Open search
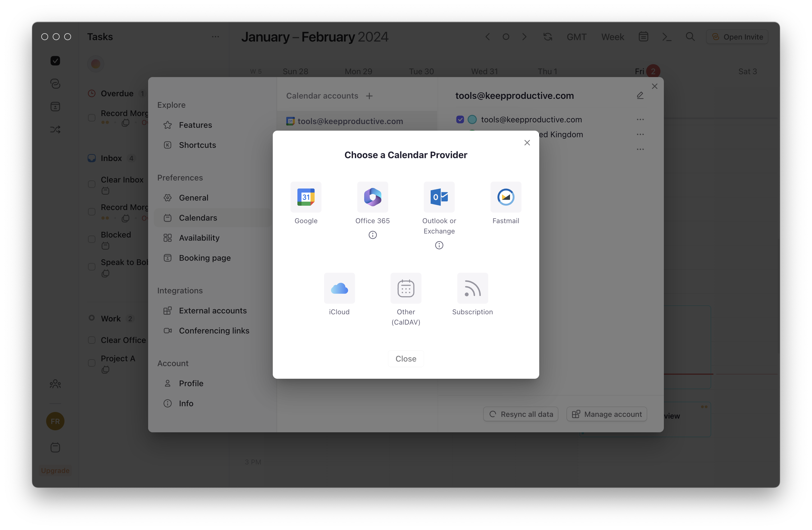The height and width of the screenshot is (530, 812). click(690, 37)
